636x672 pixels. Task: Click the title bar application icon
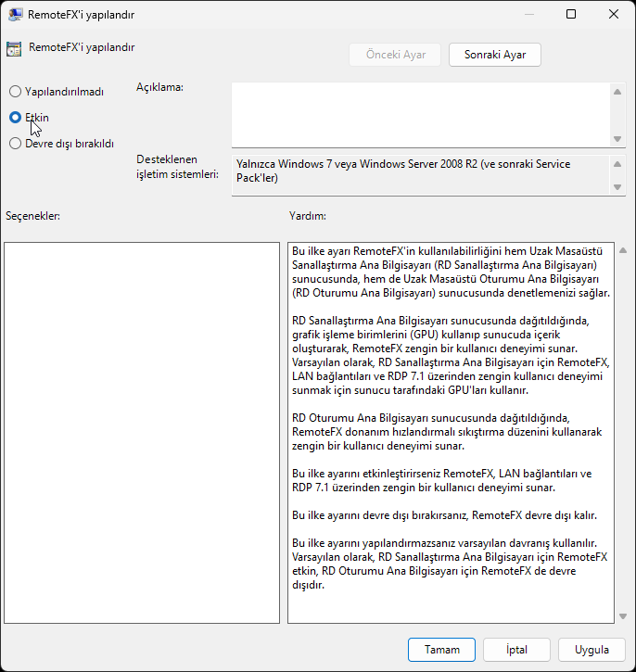16,15
